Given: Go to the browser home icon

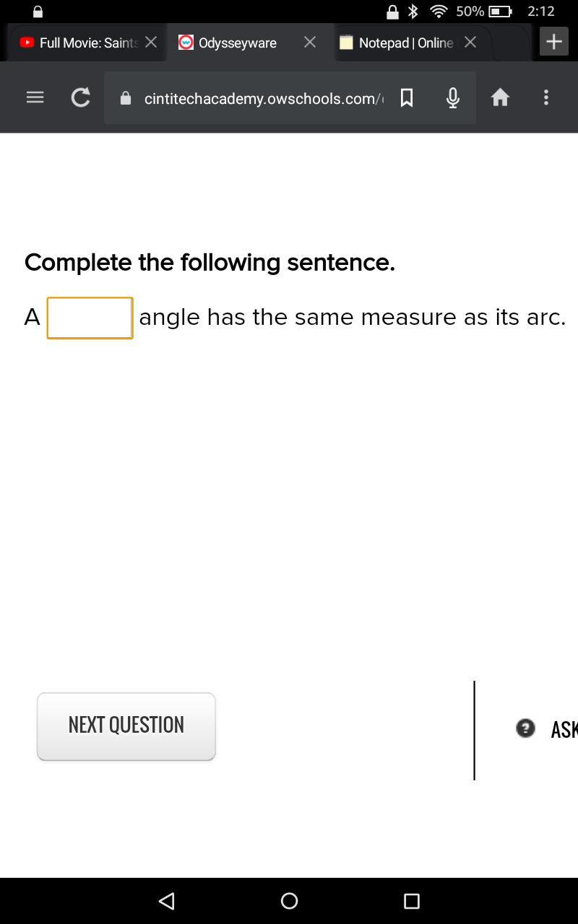Looking at the screenshot, I should [500, 97].
